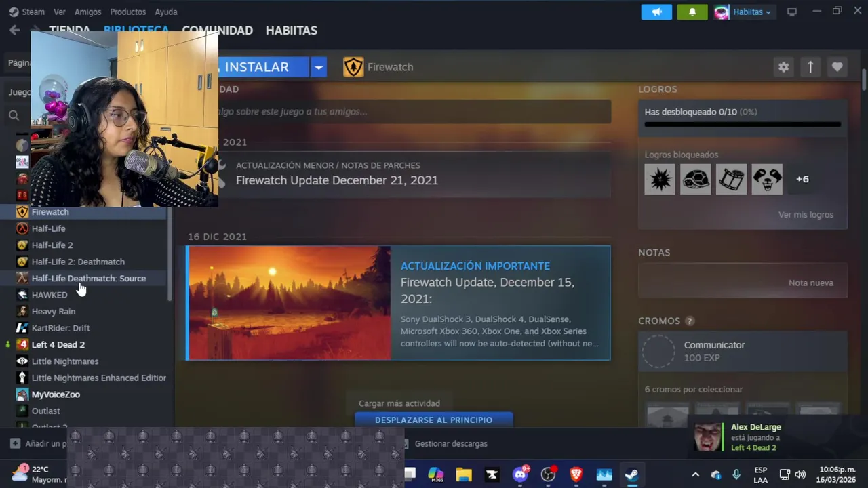
Task: Click the Firewatch shield icon in header
Action: pos(353,67)
